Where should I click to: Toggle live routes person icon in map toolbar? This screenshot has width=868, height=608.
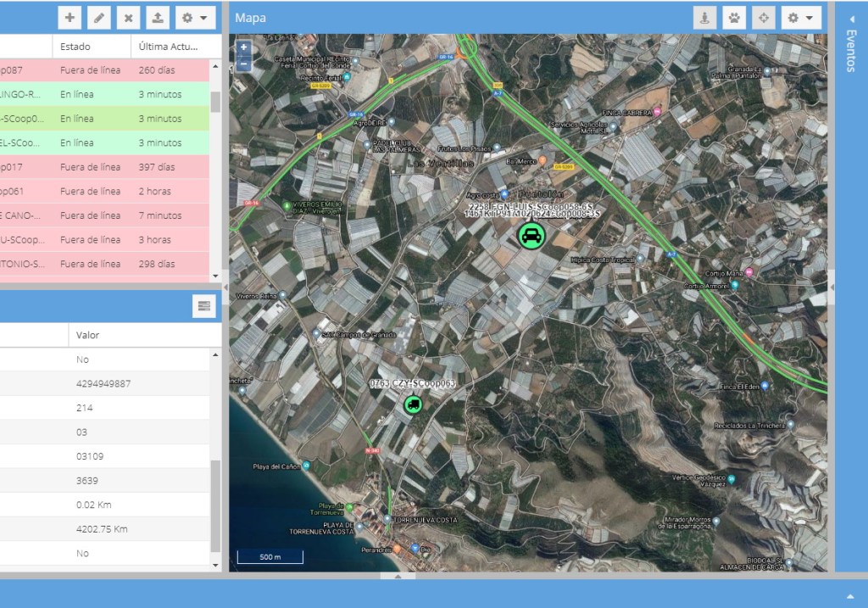(705, 17)
